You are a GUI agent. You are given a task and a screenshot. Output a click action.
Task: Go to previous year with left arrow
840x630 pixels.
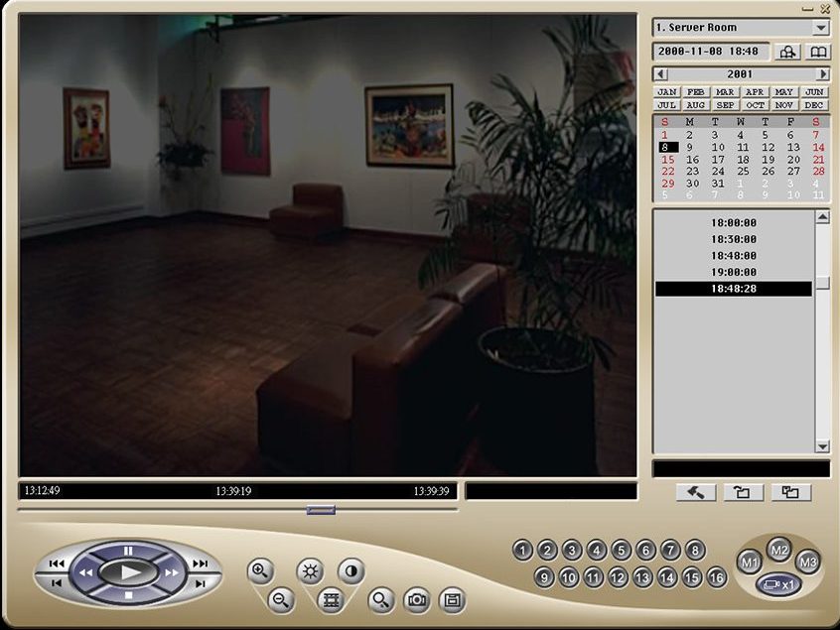[x=661, y=74]
